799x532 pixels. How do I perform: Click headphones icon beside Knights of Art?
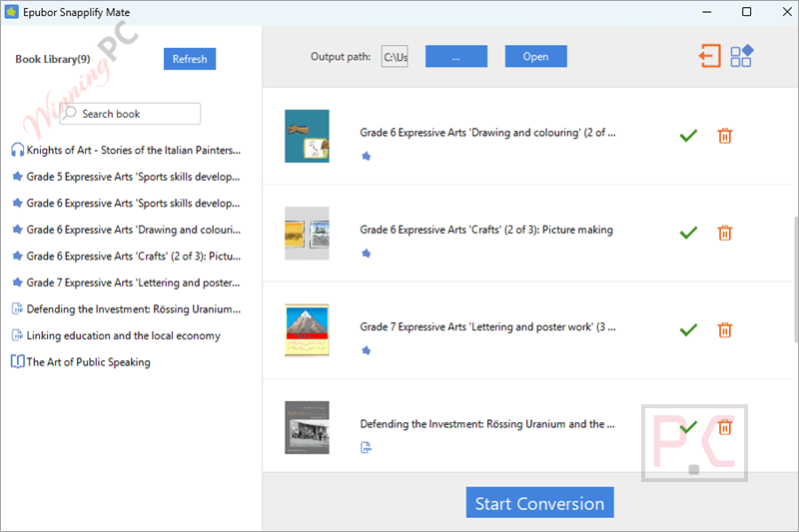17,150
